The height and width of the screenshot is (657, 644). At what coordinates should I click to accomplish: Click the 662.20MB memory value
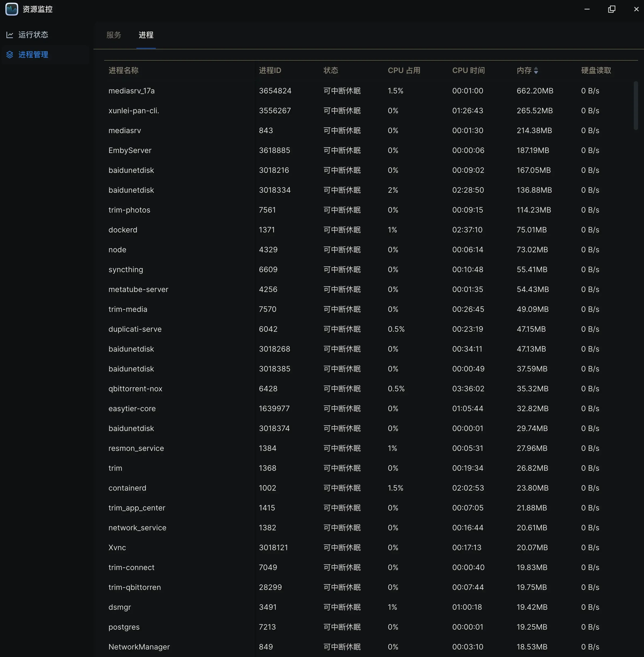click(x=535, y=91)
